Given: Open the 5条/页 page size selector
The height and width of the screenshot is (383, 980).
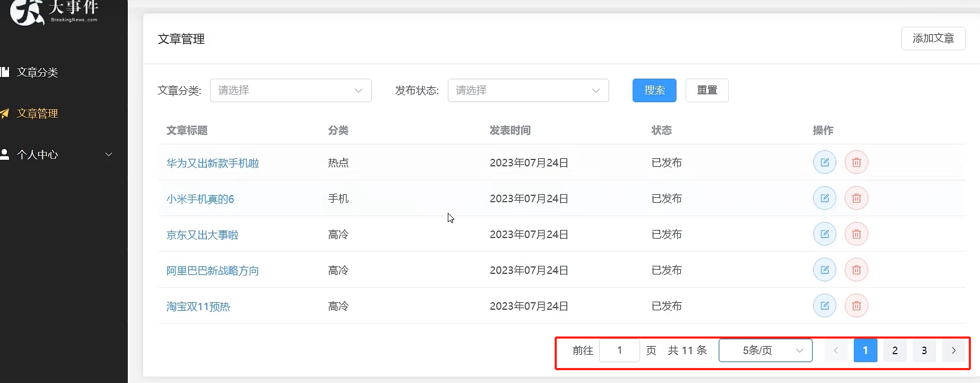Looking at the screenshot, I should point(766,350).
